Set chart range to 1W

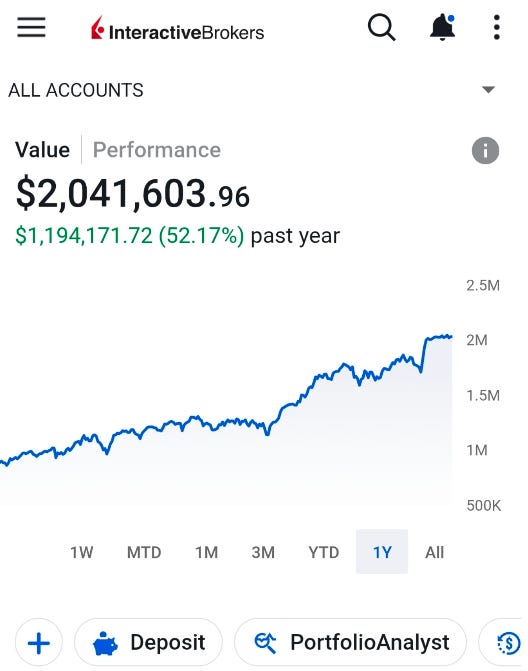[81, 552]
